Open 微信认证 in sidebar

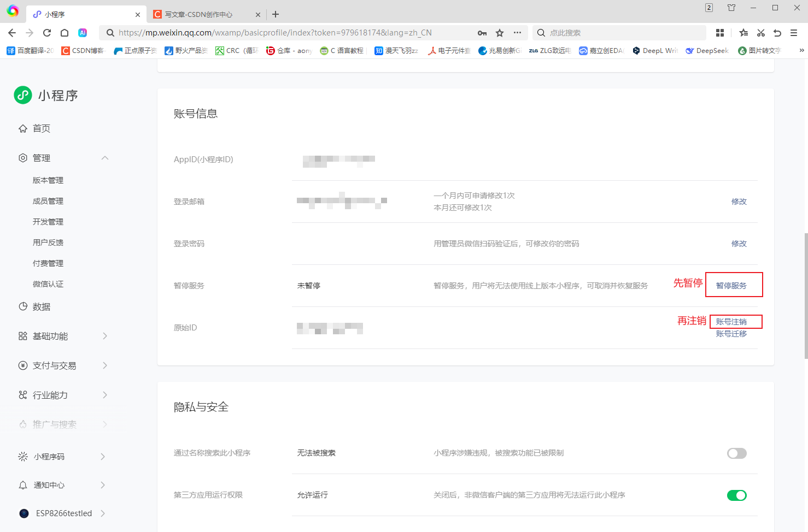pyautogui.click(x=48, y=284)
